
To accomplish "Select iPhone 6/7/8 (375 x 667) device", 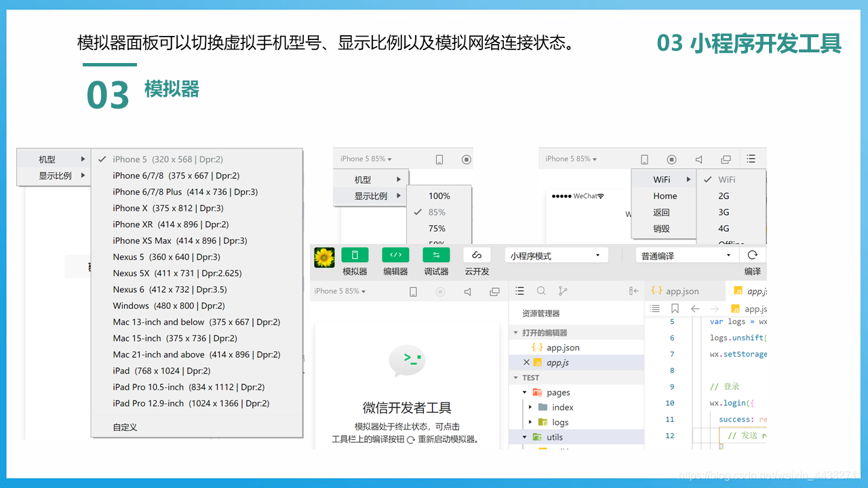I will [x=197, y=176].
